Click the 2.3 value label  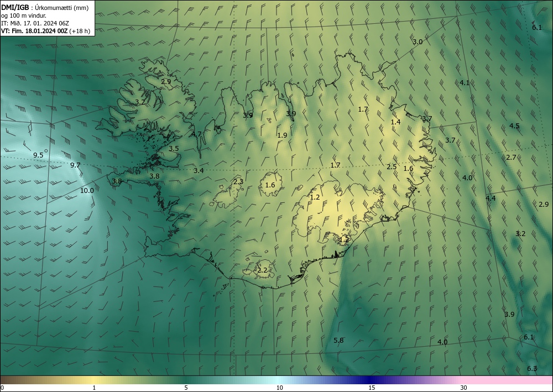click(238, 182)
